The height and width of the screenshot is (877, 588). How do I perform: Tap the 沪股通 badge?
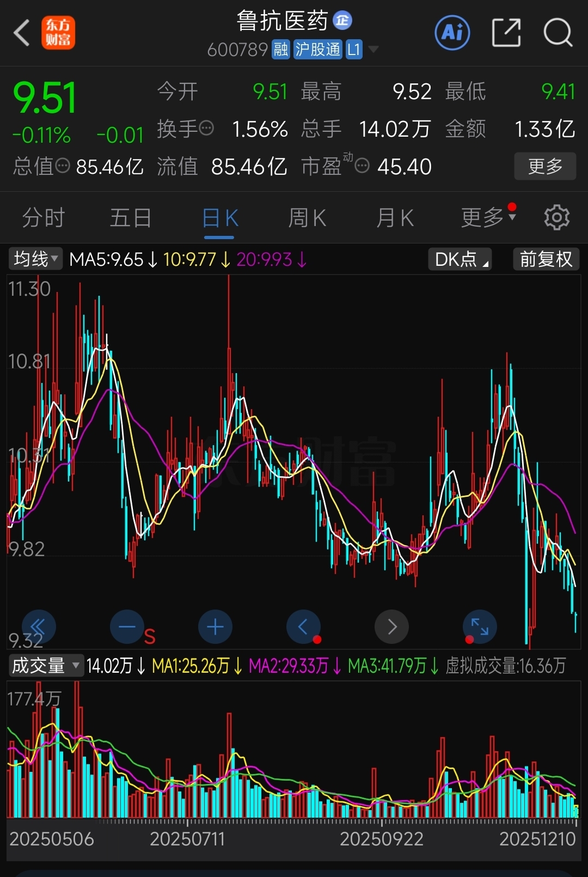[318, 50]
